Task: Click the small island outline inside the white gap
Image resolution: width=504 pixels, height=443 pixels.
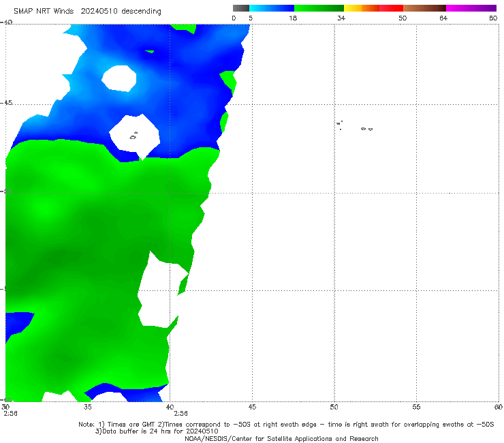Action: click(x=133, y=136)
